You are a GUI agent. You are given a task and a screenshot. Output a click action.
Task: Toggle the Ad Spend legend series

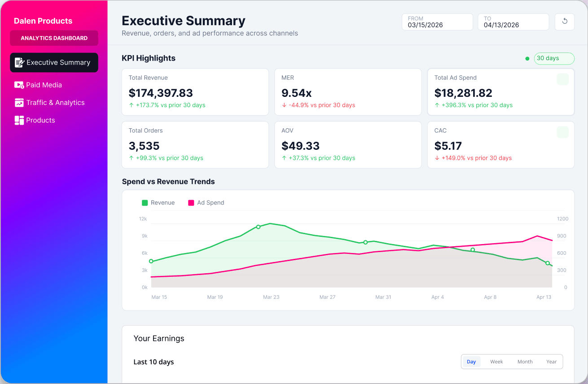[206, 203]
